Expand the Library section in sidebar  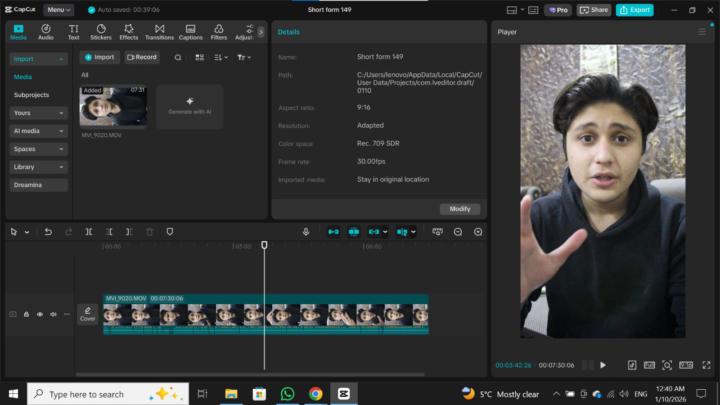pos(39,167)
